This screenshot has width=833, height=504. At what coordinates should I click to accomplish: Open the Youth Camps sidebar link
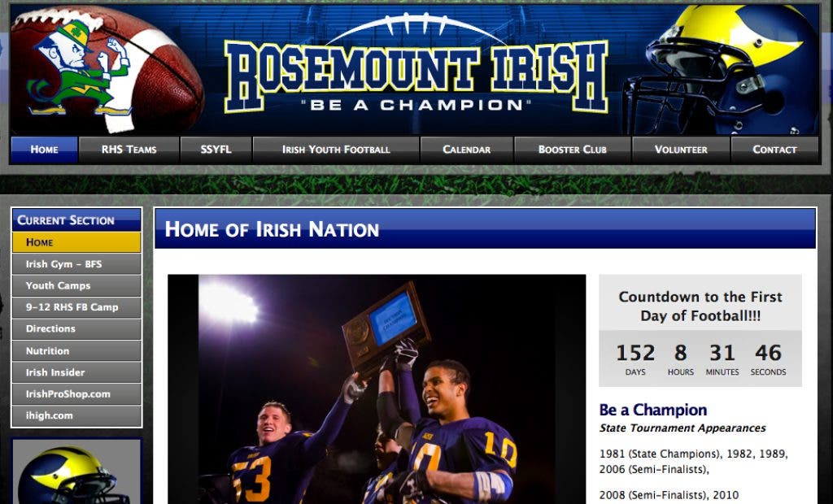[x=76, y=285]
